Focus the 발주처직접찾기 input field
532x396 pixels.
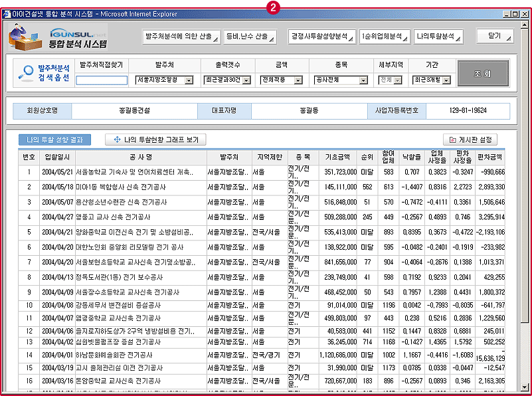tap(102, 80)
